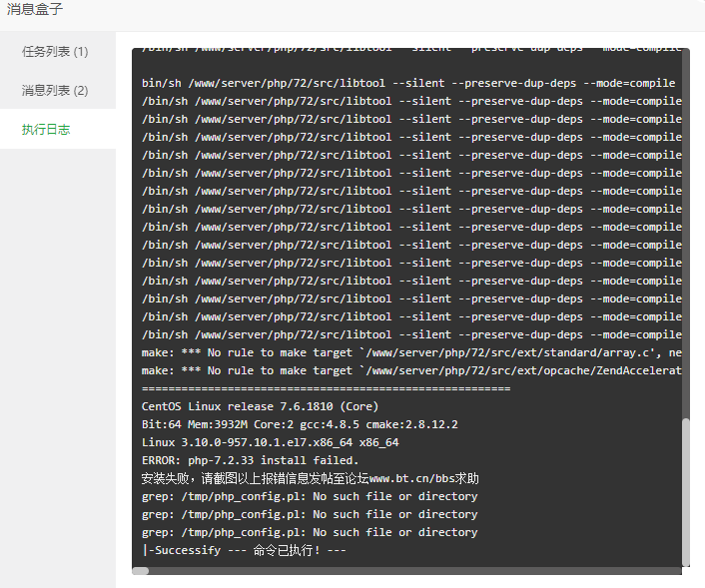This screenshot has width=705, height=588.
Task: Click the 安装失败 help message line
Action: tap(310, 478)
